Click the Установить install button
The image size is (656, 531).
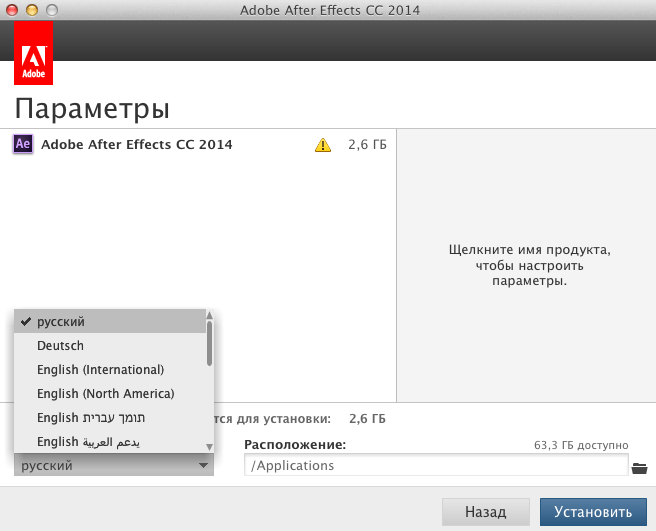tap(593, 511)
